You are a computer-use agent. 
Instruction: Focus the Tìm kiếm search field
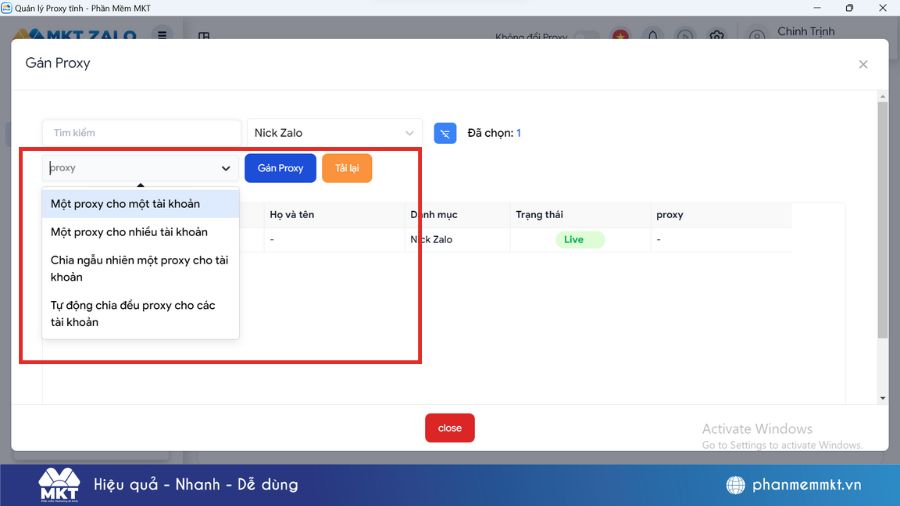142,133
